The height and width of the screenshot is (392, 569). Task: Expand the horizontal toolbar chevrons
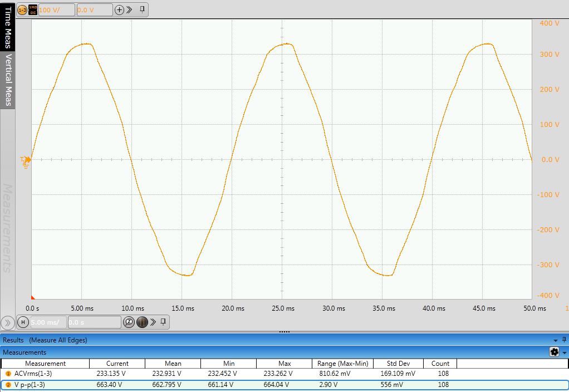[153, 322]
